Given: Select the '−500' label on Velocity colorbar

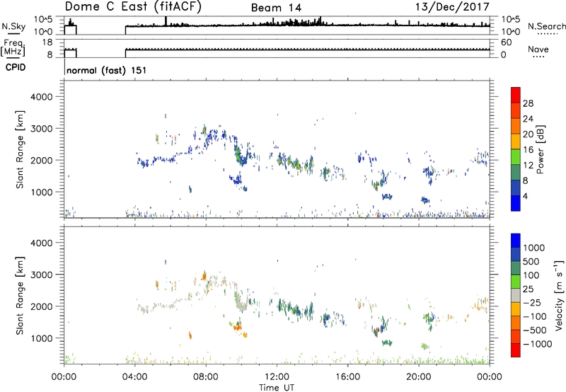Looking at the screenshot, I should pyautogui.click(x=535, y=330).
